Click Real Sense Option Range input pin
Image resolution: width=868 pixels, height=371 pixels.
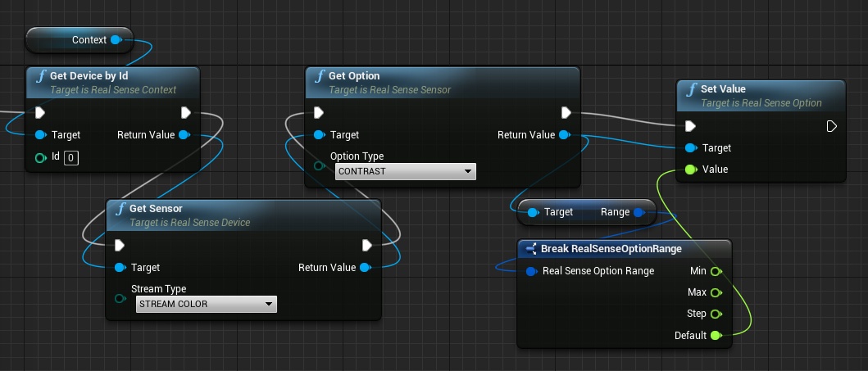[531, 271]
